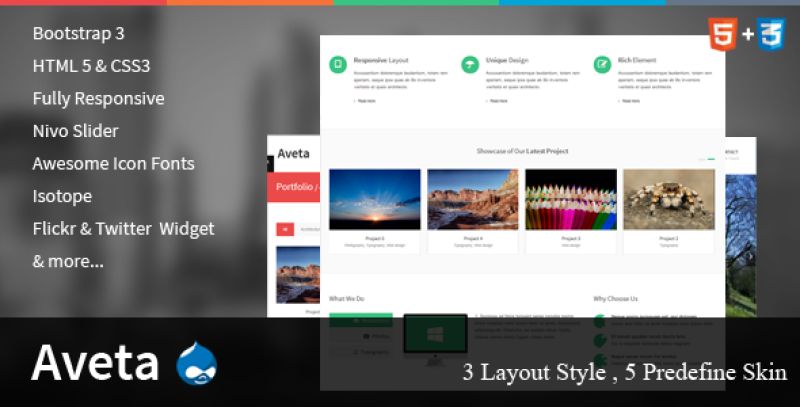Click the 'Bootstrap 3' feature text
Screen dimensions: 800x407
[79, 34]
